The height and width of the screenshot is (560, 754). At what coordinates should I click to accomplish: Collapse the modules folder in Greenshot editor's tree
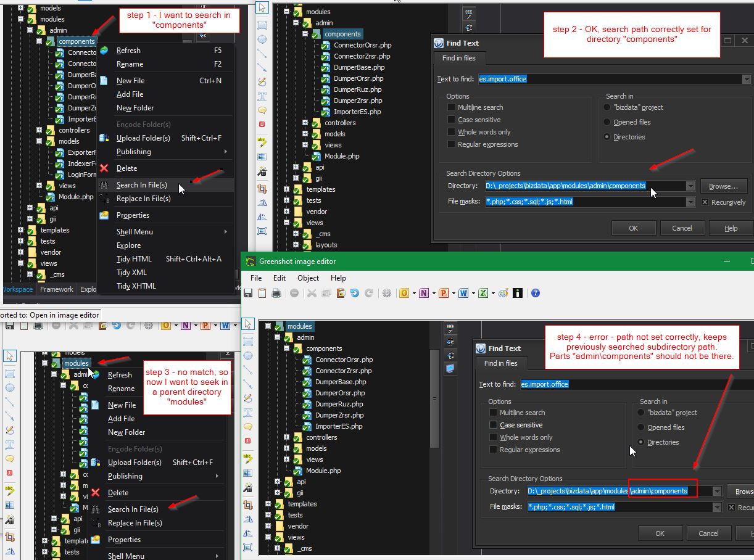click(268, 326)
